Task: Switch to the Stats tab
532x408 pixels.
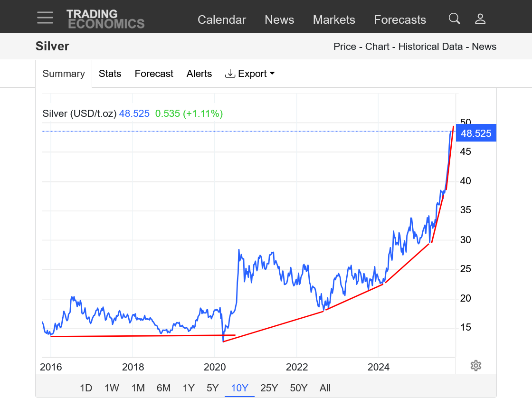Action: tap(110, 74)
